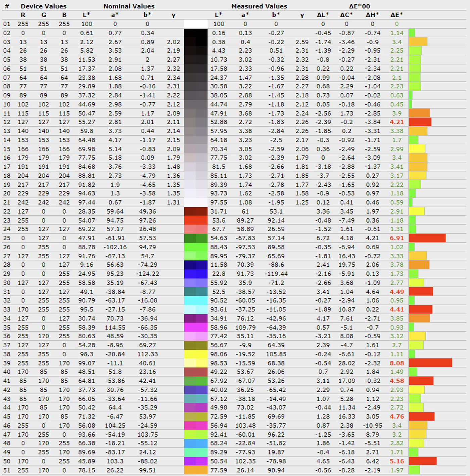
Task: Click the Nominal Values column group header
Action: (129, 6)
